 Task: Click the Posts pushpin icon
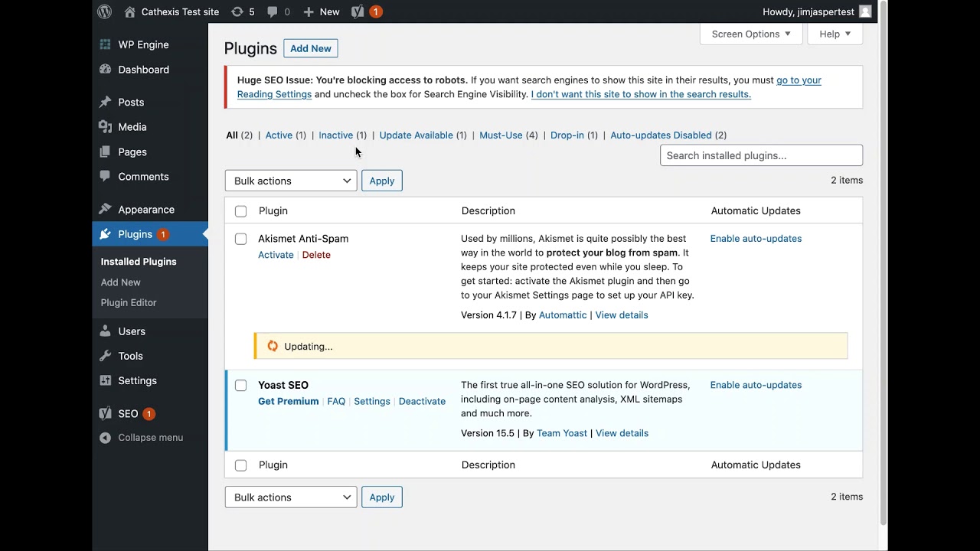coord(105,102)
